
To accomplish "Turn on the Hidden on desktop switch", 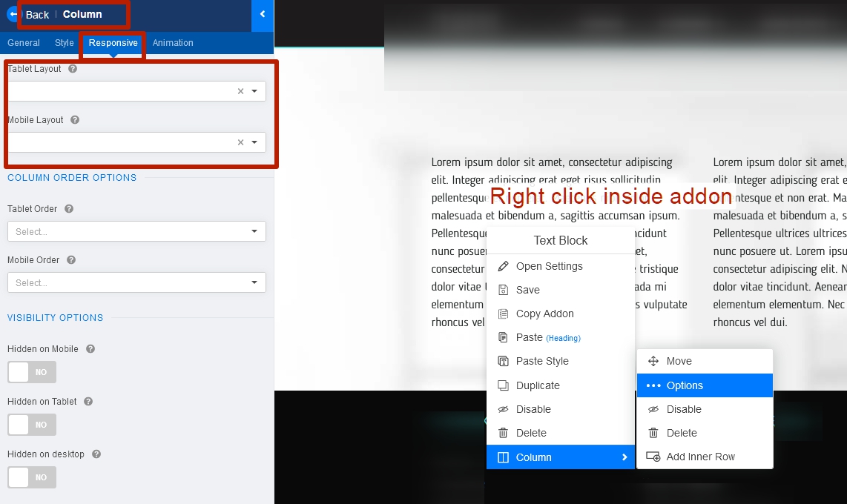I will pyautogui.click(x=32, y=477).
